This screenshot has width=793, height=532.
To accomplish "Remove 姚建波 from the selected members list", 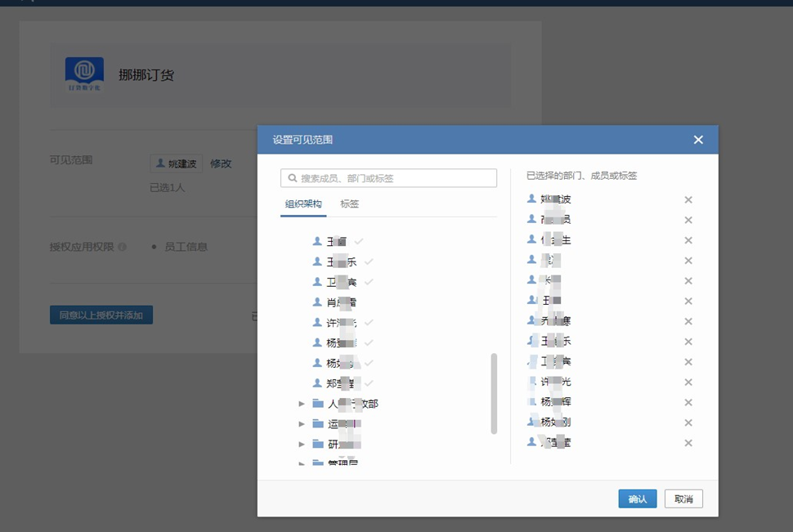I will tap(688, 199).
